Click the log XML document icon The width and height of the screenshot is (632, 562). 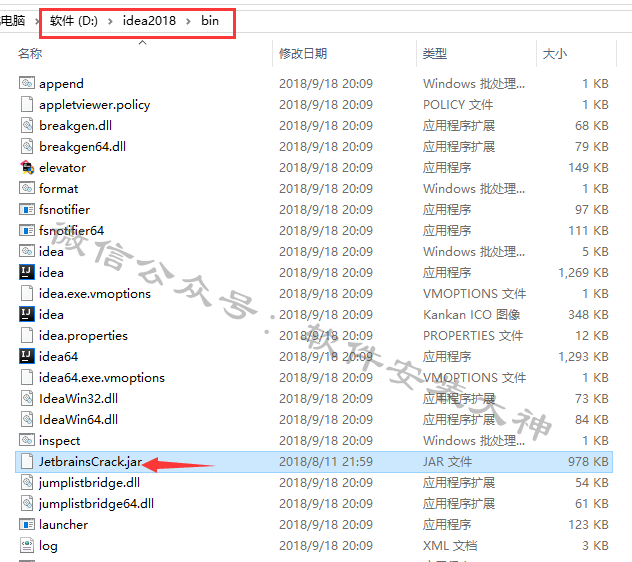27,545
